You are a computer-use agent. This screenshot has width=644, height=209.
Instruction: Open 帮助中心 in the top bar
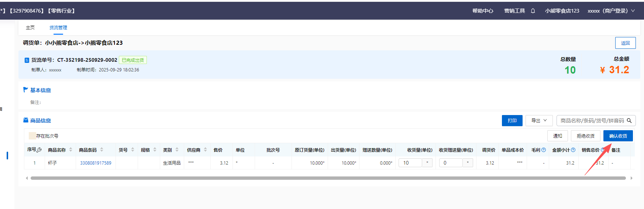483,11
